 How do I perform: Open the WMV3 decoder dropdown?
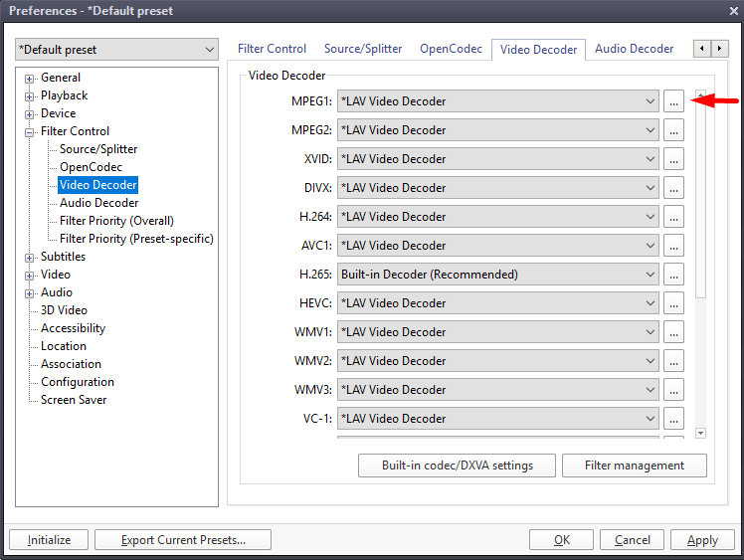coord(497,390)
